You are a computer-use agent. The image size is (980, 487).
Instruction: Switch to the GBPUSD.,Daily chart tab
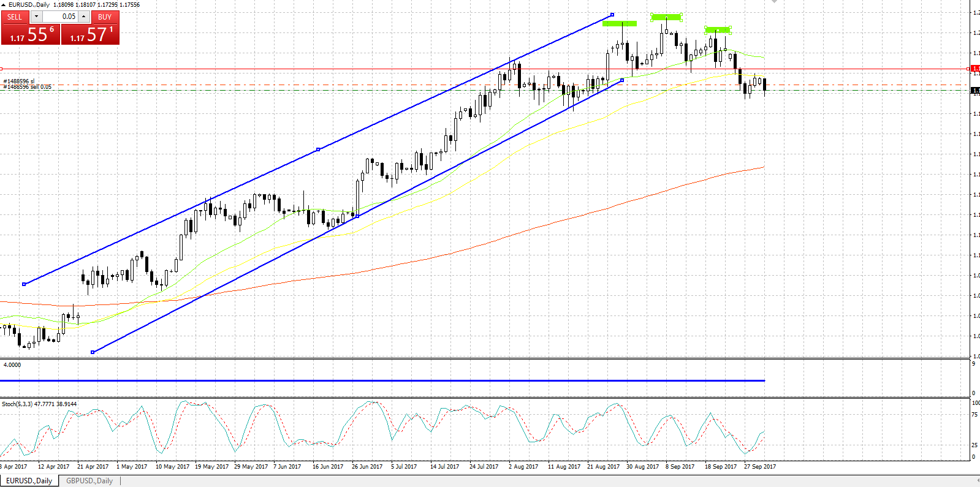coord(89,481)
